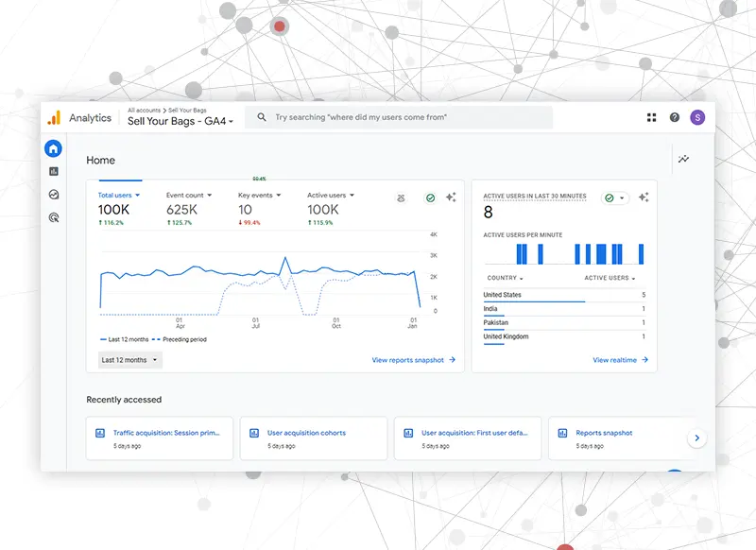Click the Home icon in sidebar
The width and height of the screenshot is (756, 550).
(x=54, y=148)
